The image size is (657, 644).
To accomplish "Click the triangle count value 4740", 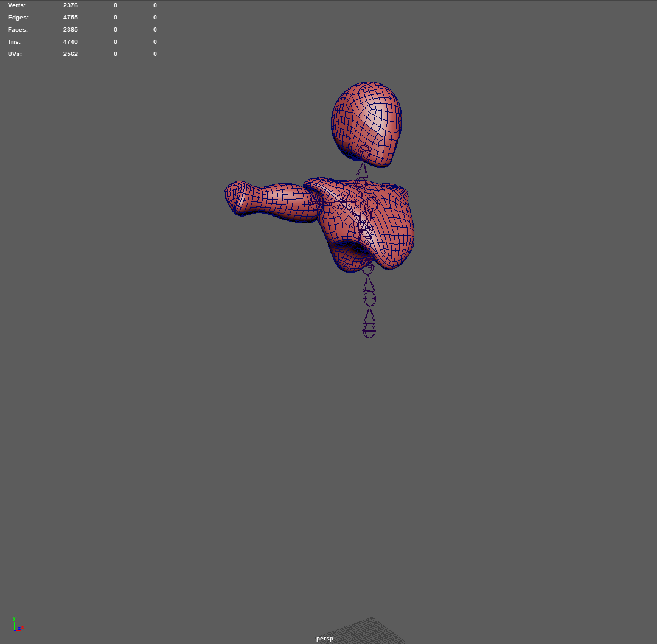I will [71, 42].
